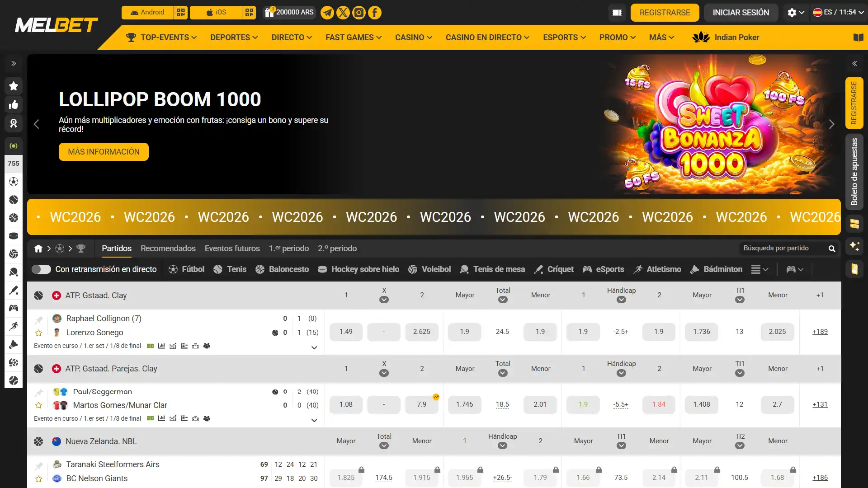The image size is (868, 488).
Task: Open the ESPORTS menu
Action: pyautogui.click(x=564, y=38)
